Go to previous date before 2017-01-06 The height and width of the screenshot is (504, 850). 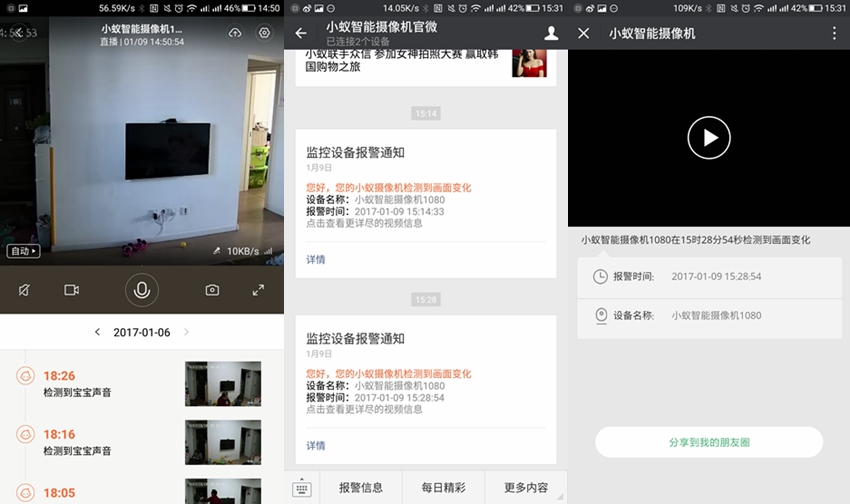coord(97,332)
